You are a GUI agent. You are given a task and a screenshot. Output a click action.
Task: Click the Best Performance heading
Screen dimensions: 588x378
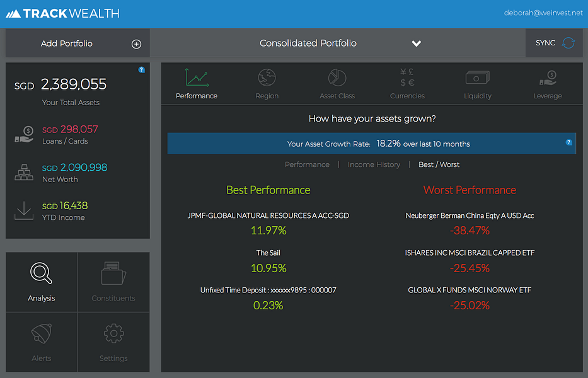[268, 190]
